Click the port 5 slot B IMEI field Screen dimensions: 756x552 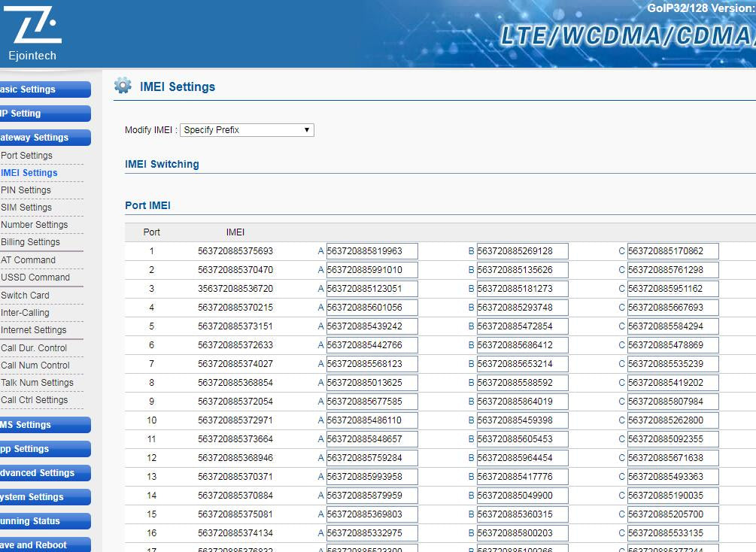522,326
